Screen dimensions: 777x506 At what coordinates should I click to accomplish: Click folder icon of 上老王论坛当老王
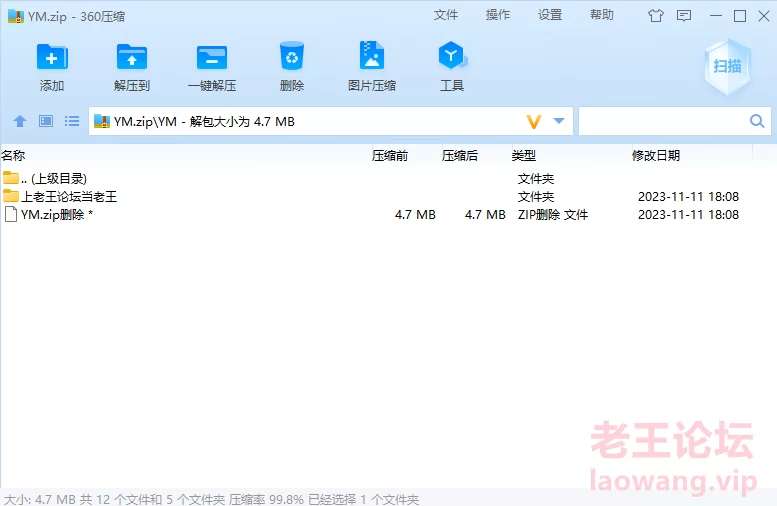(10, 195)
